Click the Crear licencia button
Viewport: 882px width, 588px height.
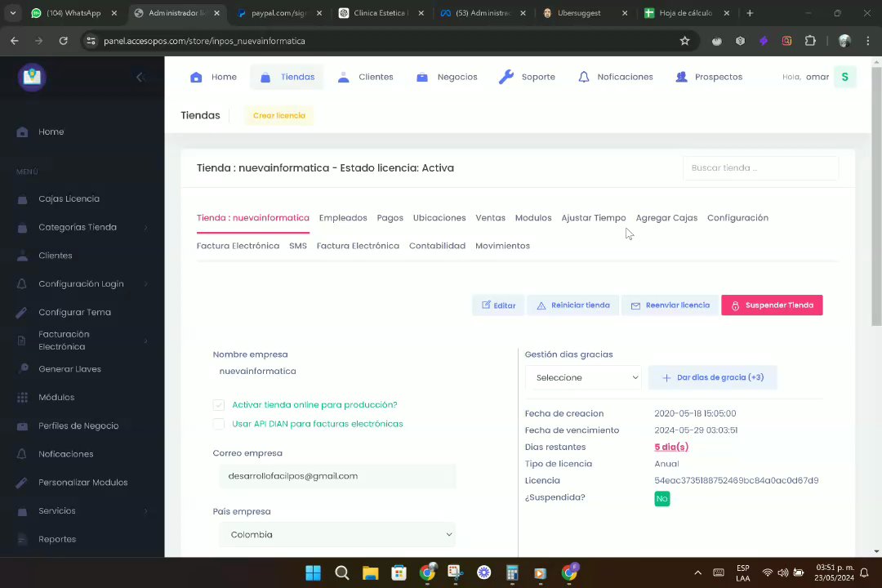tap(279, 115)
